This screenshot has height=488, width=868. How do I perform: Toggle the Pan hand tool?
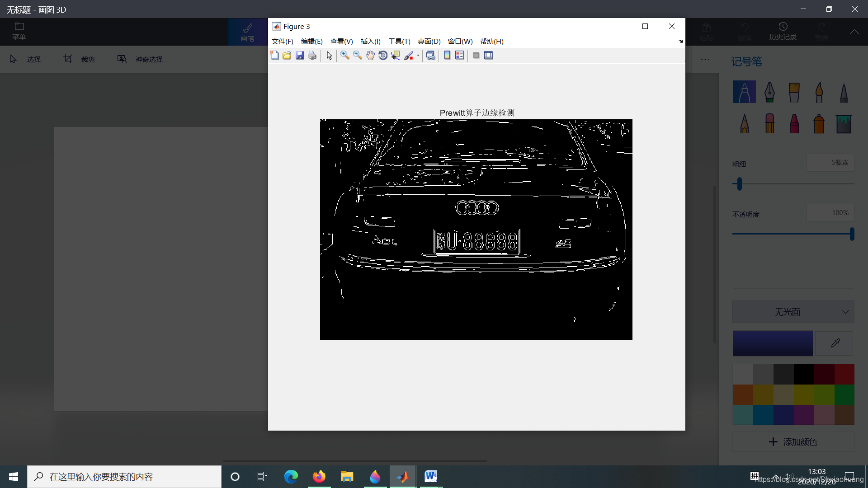pyautogui.click(x=370, y=55)
